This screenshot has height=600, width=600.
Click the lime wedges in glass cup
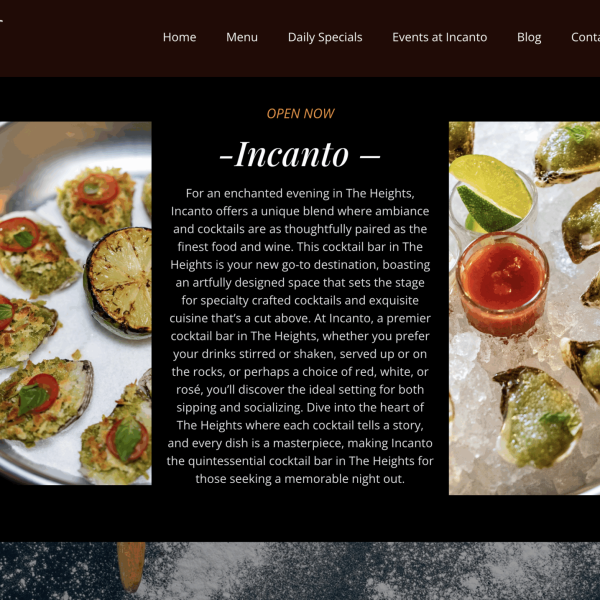[492, 195]
